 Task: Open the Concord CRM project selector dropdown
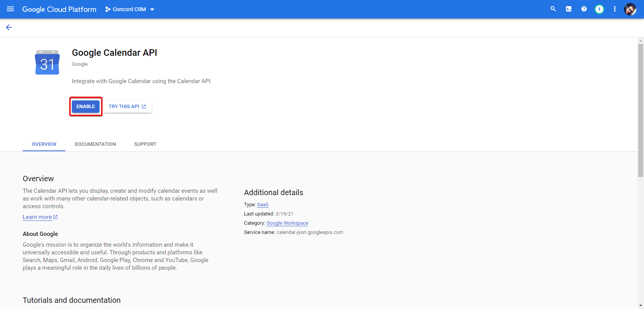(x=130, y=9)
